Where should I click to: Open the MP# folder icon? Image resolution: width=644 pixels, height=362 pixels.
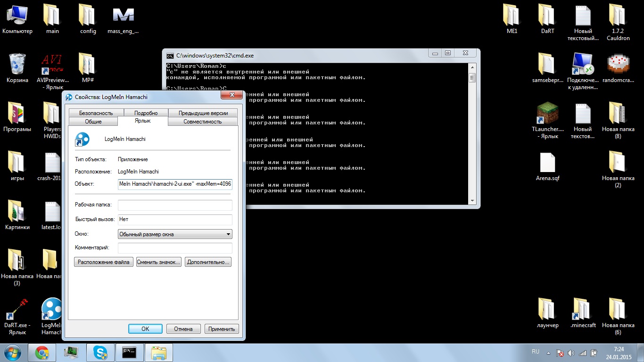click(88, 68)
